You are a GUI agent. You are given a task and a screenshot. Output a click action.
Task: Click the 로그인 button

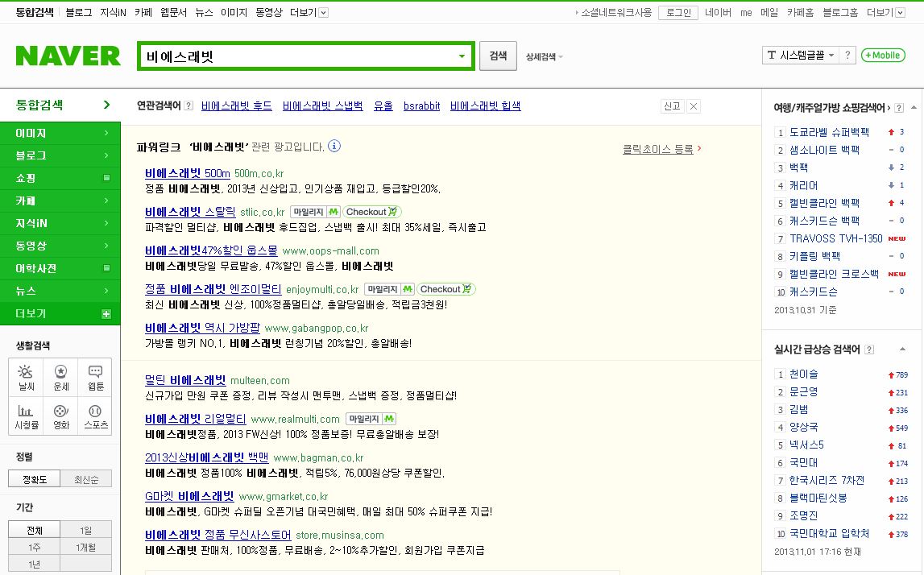tap(678, 12)
